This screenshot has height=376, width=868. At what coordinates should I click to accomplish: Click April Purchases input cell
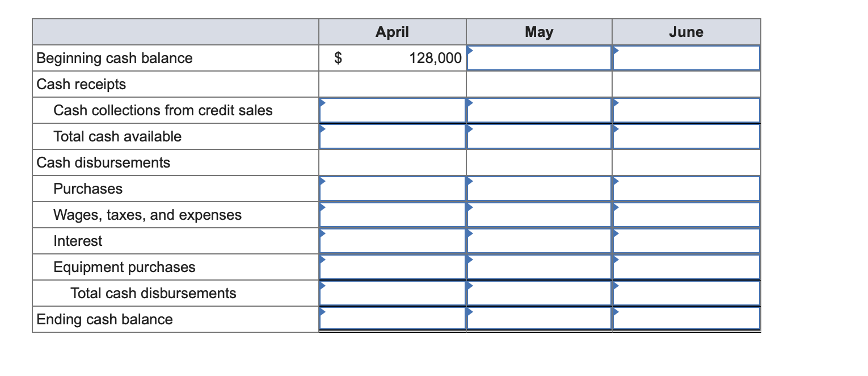(393, 189)
